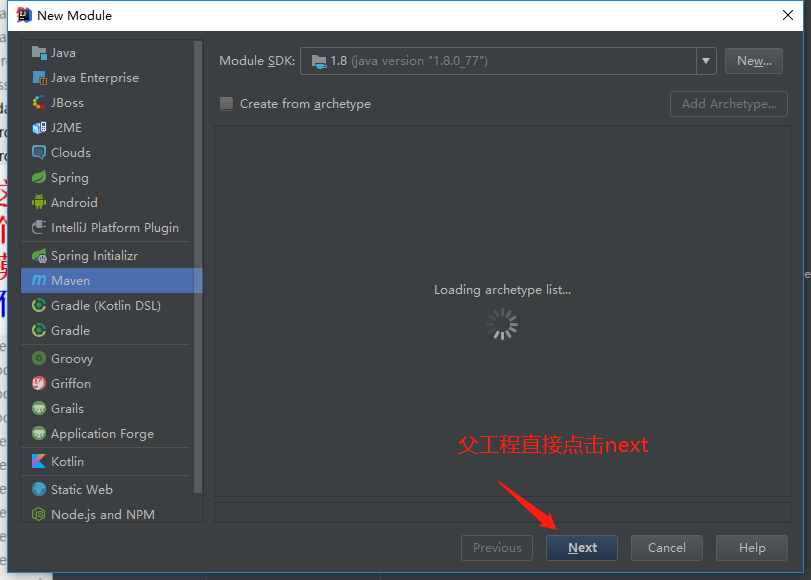Image resolution: width=811 pixels, height=580 pixels.
Task: Select Maven module type
Action: [111, 280]
